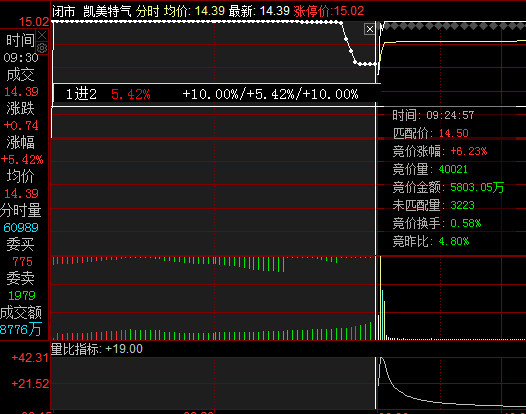Click the 最新: 14.39 value in header
Screen dimensions: 526x414
(x=259, y=11)
